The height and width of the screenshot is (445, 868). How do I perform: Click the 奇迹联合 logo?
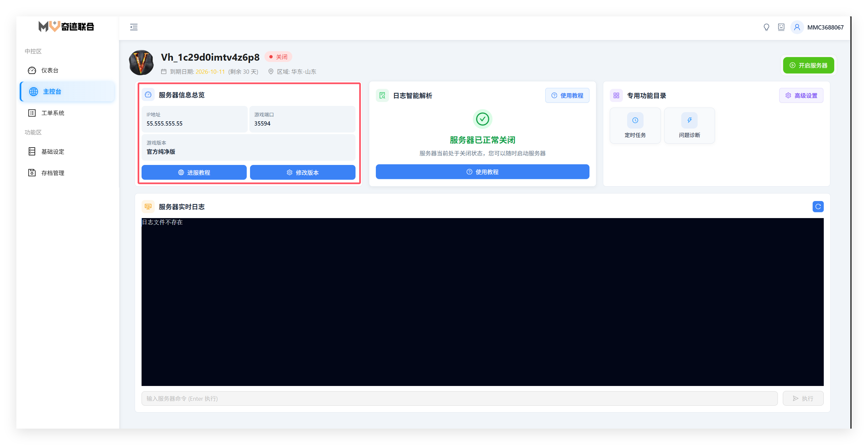coord(67,26)
